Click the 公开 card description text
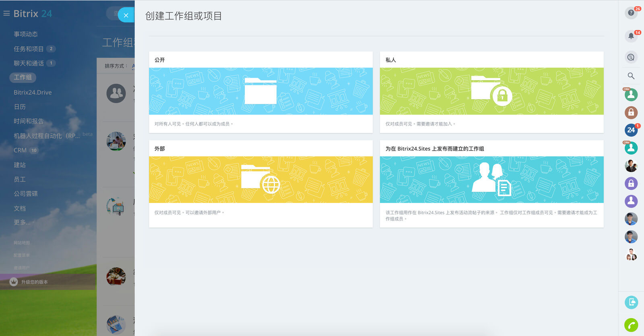The width and height of the screenshot is (644, 336). 194,124
